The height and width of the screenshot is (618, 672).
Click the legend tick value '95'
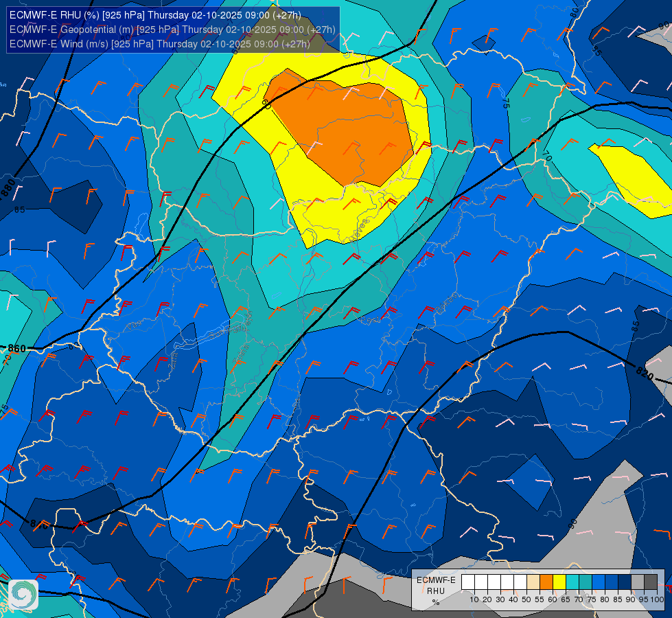pos(643,599)
